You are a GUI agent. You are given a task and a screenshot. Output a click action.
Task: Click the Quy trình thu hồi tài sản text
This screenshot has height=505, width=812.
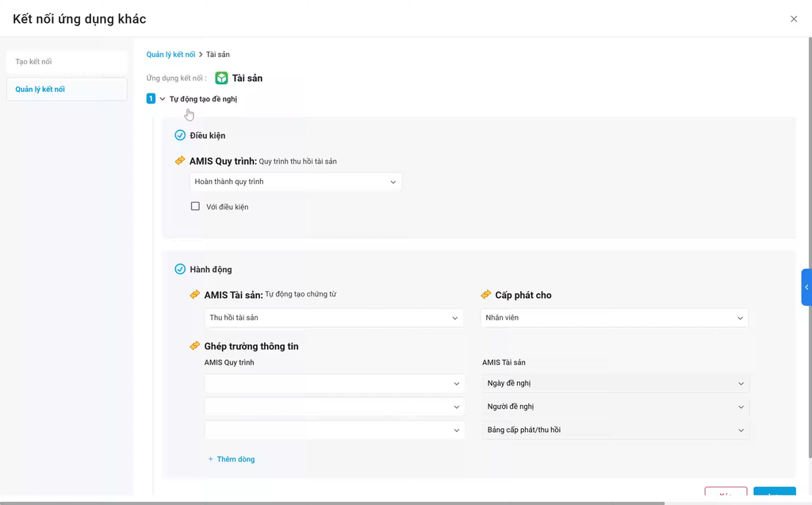click(x=298, y=162)
